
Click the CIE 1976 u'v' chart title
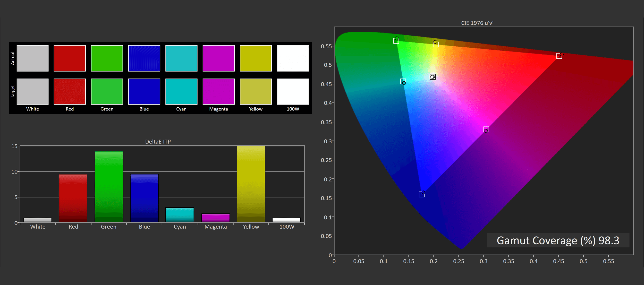tap(477, 23)
